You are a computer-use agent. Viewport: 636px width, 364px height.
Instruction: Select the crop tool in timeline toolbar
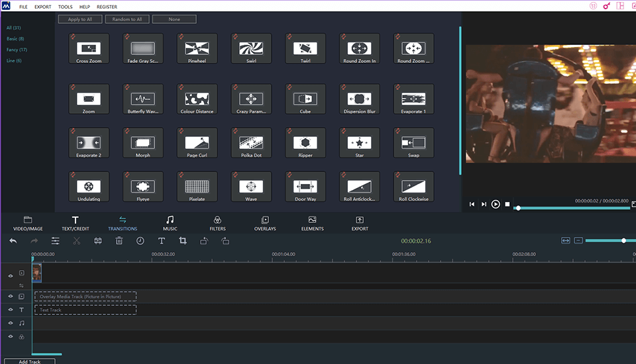coord(183,241)
